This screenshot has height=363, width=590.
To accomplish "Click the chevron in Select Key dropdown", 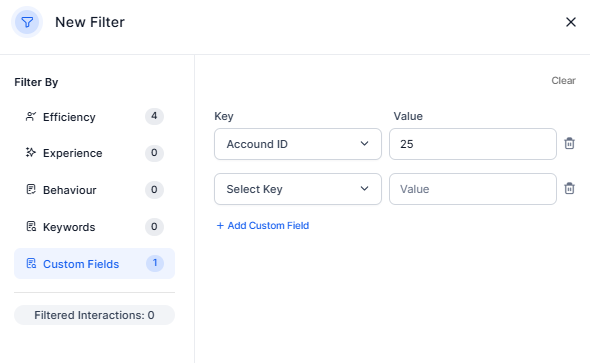I will pyautogui.click(x=364, y=188).
